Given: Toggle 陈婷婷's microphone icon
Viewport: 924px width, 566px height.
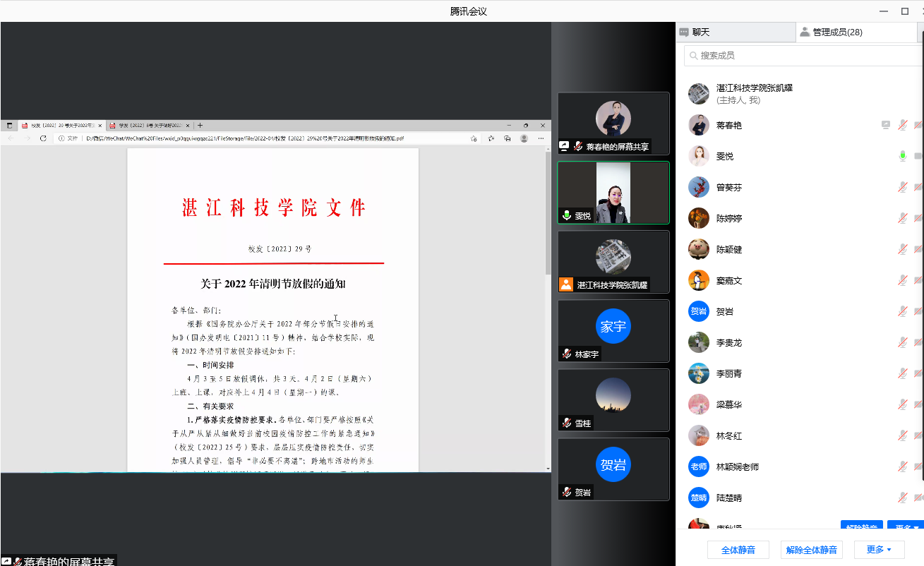Looking at the screenshot, I should coord(902,218).
